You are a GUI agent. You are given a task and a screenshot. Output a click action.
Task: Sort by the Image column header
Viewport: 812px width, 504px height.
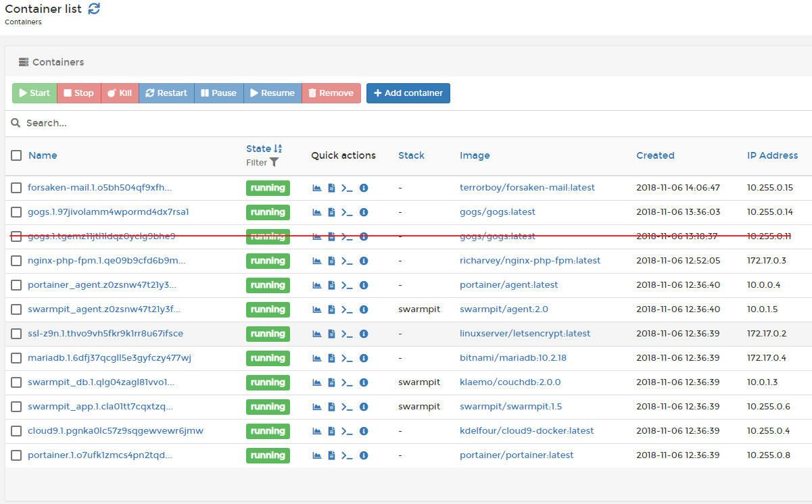pos(475,155)
